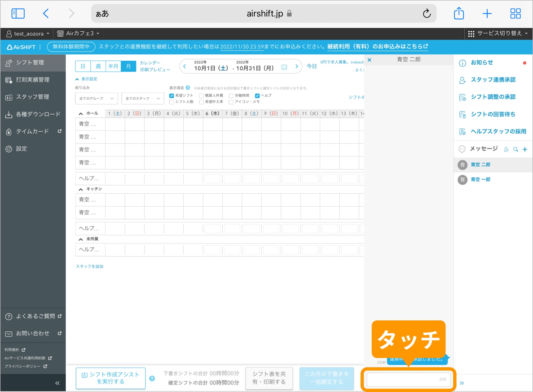Enable the 概算人件費 checkbox
Screen dimensions: 533x392
click(x=201, y=95)
